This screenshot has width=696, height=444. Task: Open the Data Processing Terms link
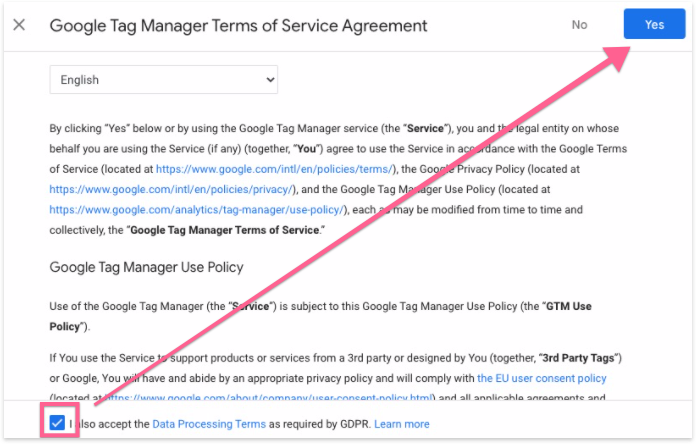pos(209,424)
